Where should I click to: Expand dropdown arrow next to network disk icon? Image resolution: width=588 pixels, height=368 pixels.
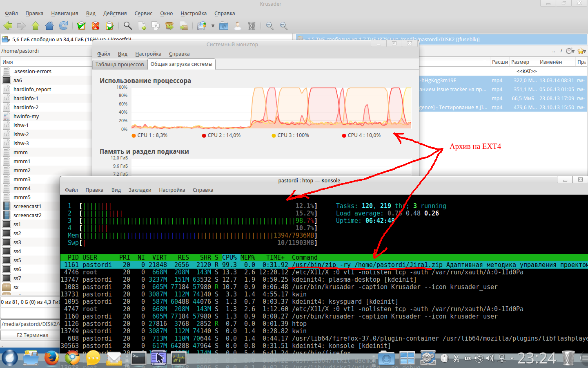point(213,26)
